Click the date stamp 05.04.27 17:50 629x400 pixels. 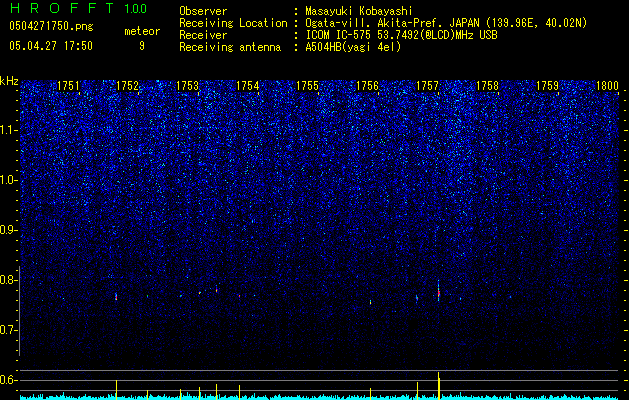(x=51, y=46)
